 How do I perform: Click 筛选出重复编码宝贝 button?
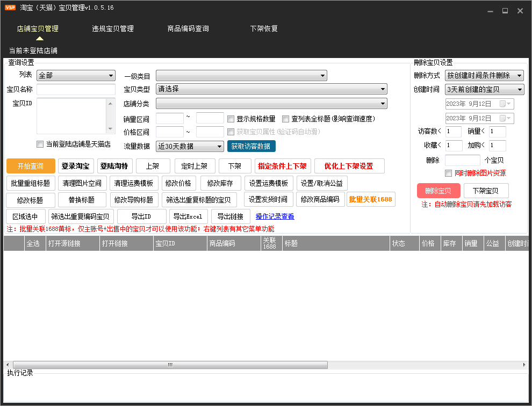tap(81, 216)
